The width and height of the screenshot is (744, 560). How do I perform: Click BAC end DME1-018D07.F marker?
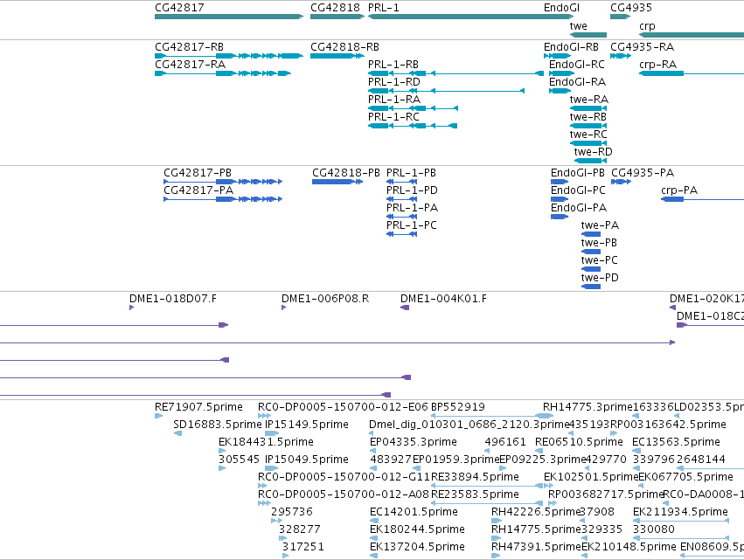[131, 308]
